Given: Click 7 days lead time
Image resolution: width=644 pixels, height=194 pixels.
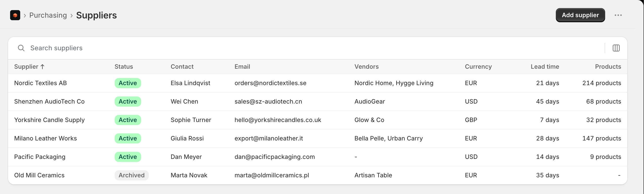Looking at the screenshot, I should (x=550, y=120).
